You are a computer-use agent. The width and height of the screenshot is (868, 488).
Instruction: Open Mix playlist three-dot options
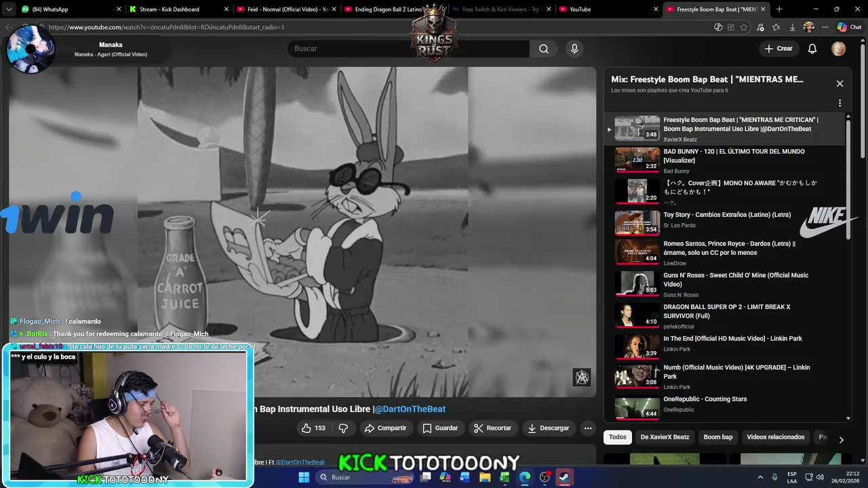840,104
